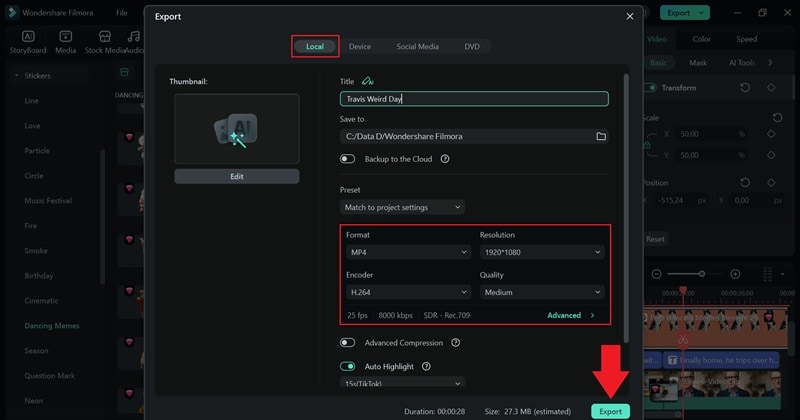800x420 pixels.
Task: Switch to the Social Media tab
Action: point(417,46)
